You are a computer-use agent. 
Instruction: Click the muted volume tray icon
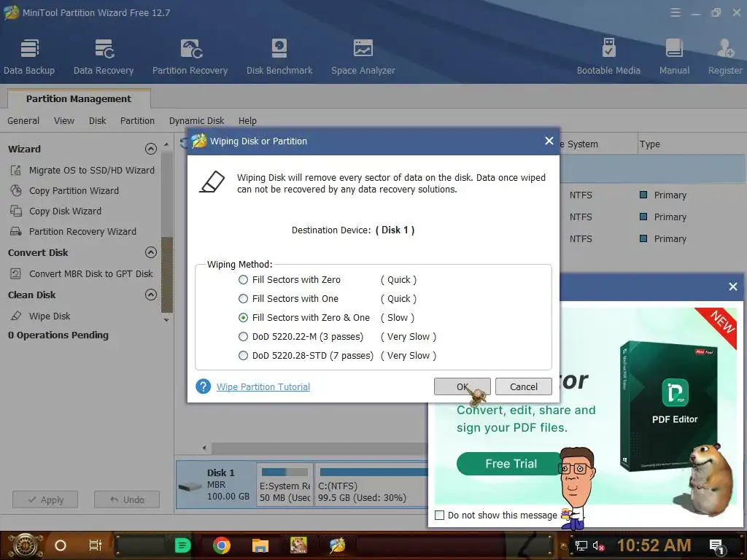point(599,545)
